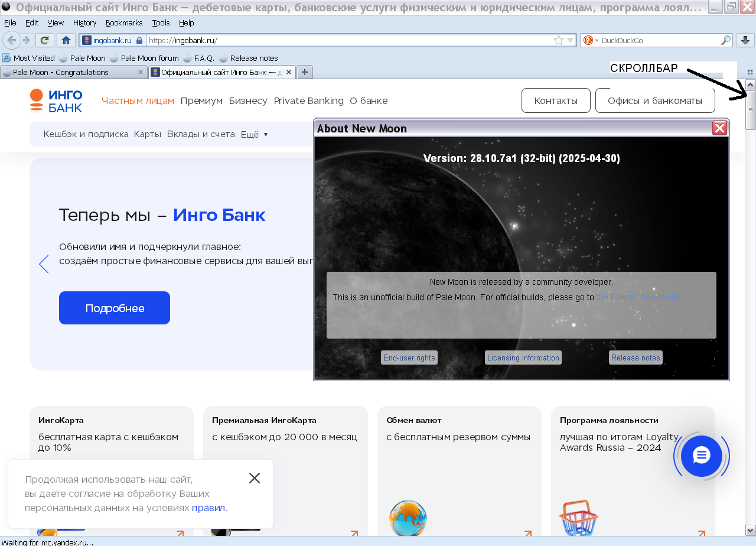The height and width of the screenshot is (546, 756).
Task: Open the Обмен валют card
Action: (x=459, y=470)
